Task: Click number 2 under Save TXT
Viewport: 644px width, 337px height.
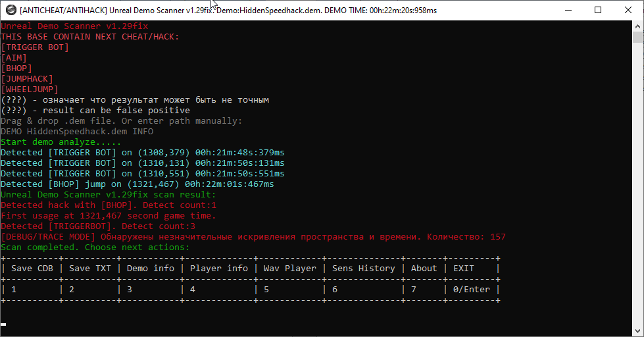Action: (72, 290)
